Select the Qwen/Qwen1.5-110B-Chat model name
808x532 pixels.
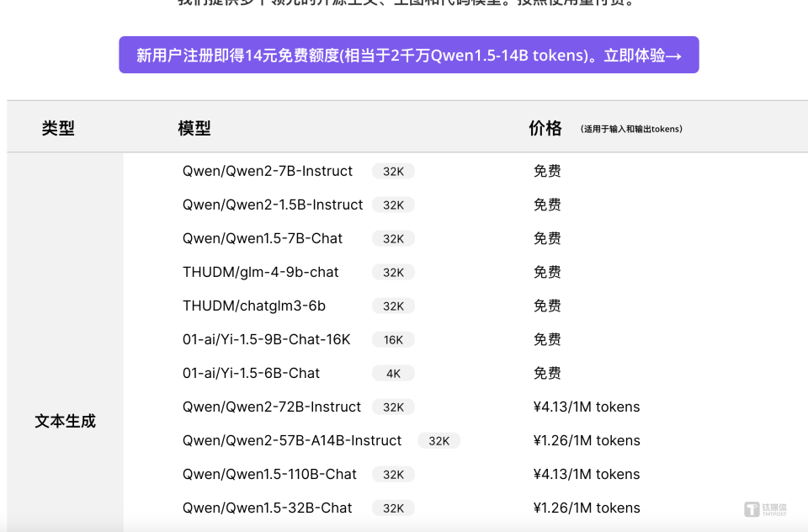point(269,474)
